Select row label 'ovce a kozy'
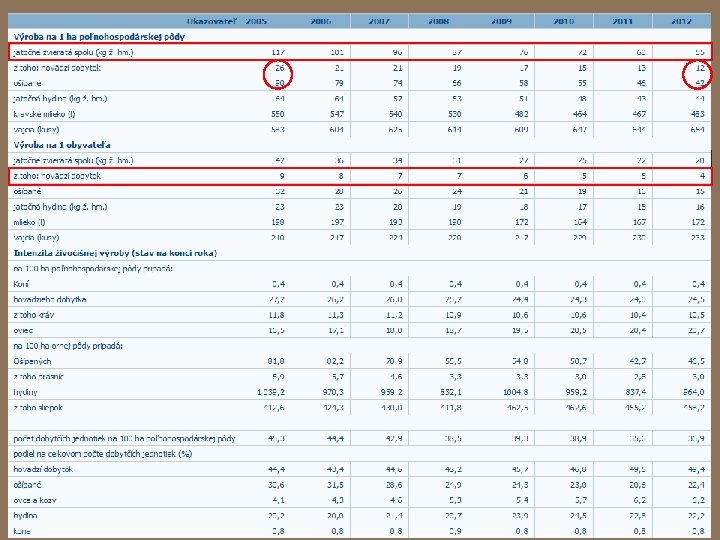 pyautogui.click(x=35, y=500)
